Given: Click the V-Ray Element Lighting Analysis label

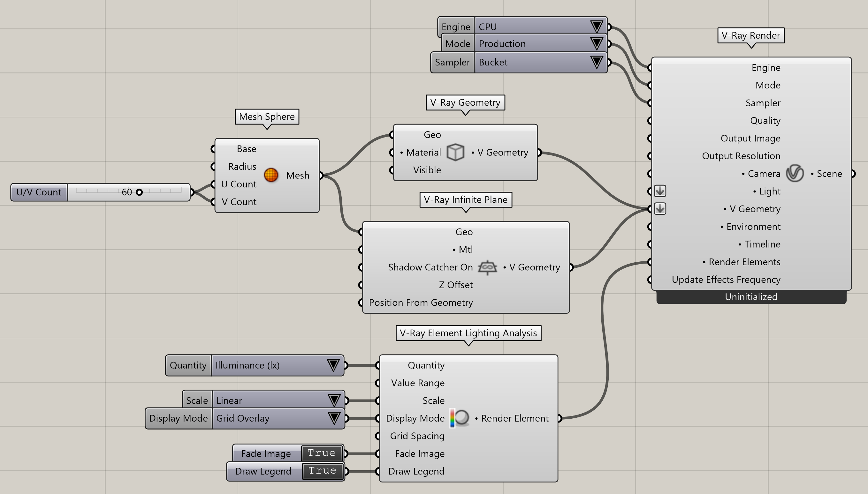Looking at the screenshot, I should coord(468,333).
